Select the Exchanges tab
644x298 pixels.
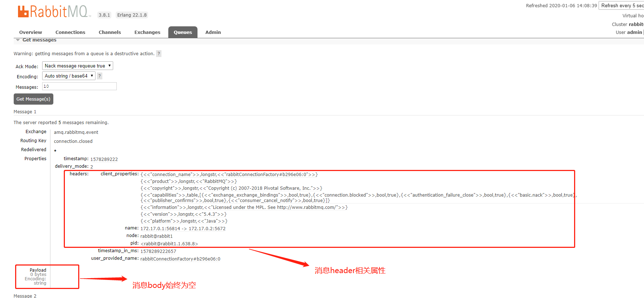147,32
